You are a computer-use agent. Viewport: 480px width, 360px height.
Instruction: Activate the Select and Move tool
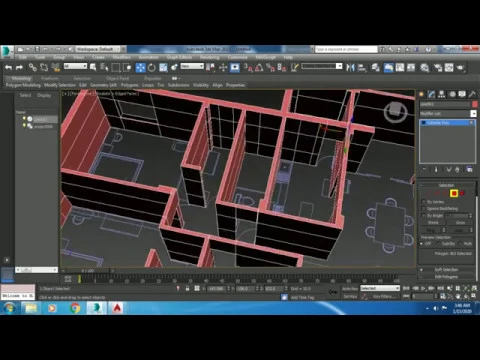click(x=141, y=68)
